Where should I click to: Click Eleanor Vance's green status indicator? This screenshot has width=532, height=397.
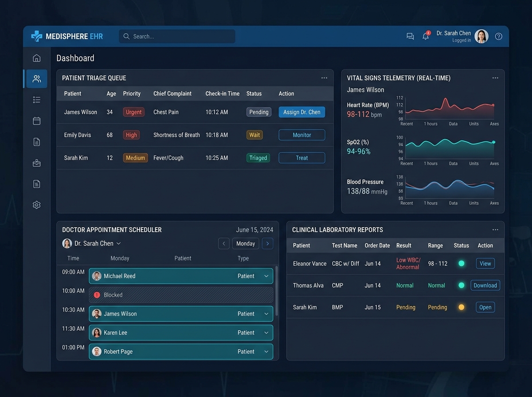point(462,264)
